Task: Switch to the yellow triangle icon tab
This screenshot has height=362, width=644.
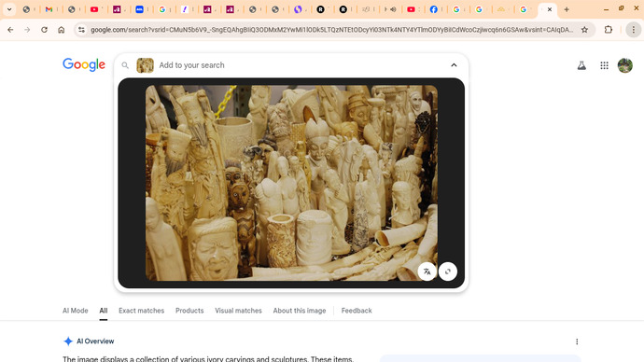Action: point(501,9)
